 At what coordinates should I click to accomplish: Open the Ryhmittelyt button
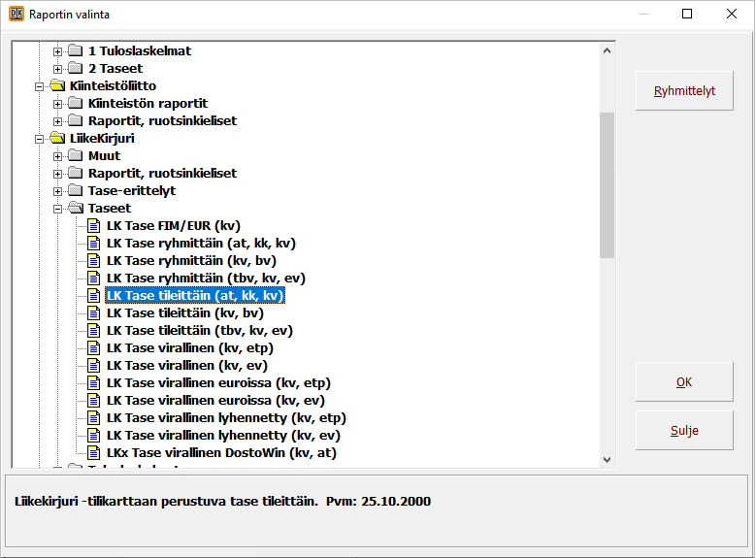coord(684,91)
